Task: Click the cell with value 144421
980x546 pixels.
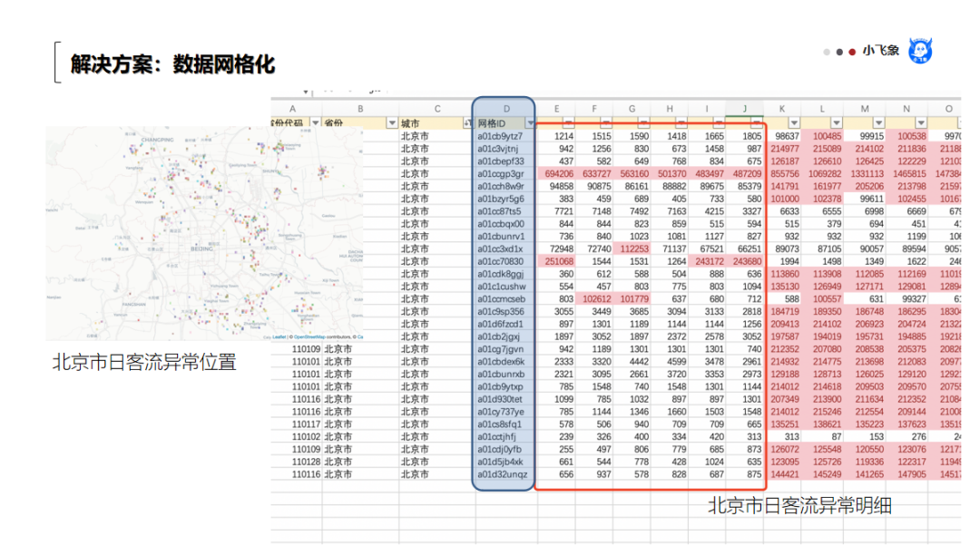Action: pyautogui.click(x=782, y=474)
